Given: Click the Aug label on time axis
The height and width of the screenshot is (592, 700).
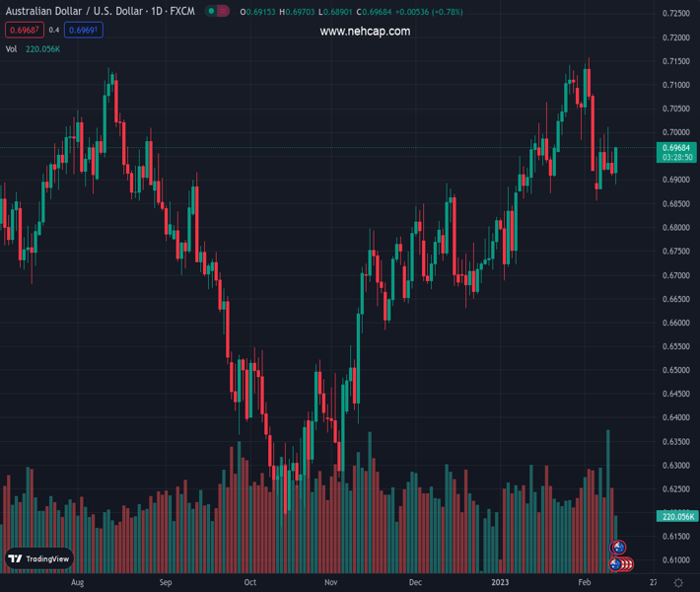Looking at the screenshot, I should (78, 583).
